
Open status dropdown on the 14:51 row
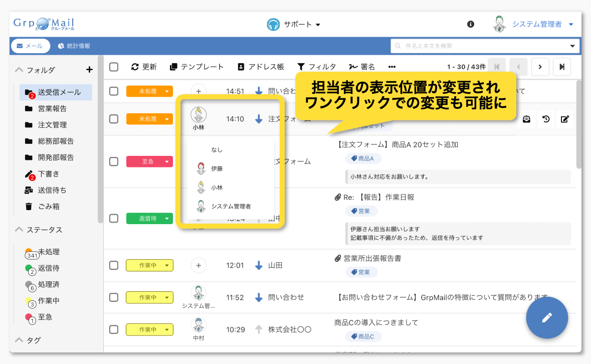pyautogui.click(x=150, y=91)
